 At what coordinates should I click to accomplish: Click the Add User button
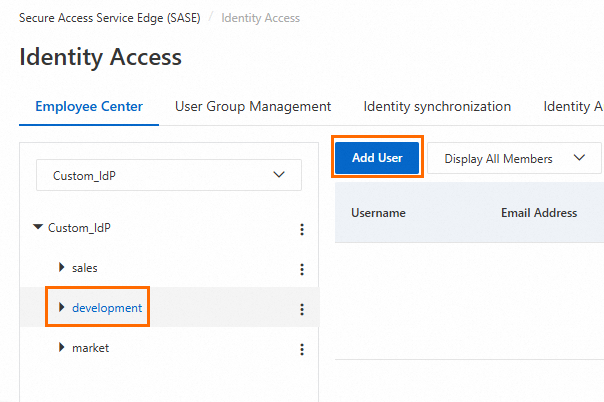[x=377, y=158]
